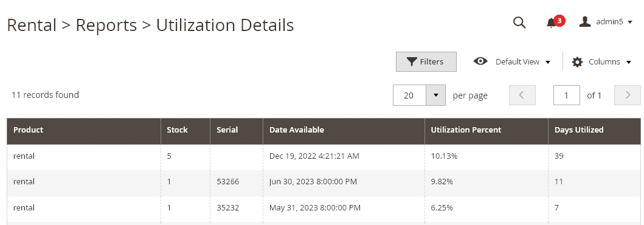Image resolution: width=644 pixels, height=225 pixels.
Task: Expand the admin5 account dropdown
Action: (606, 22)
